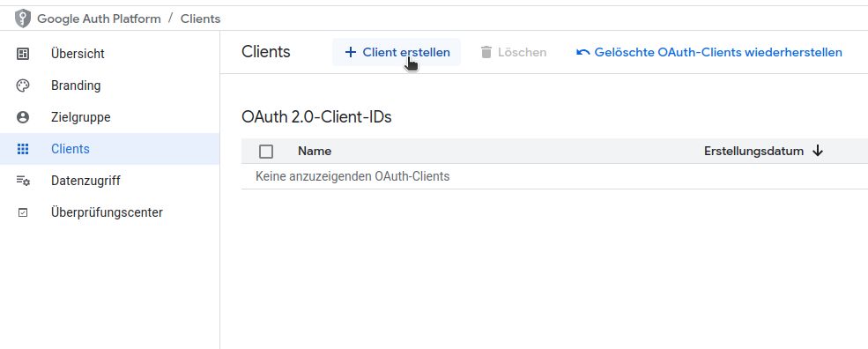Click the trash icon next to Löschen

[x=486, y=52]
